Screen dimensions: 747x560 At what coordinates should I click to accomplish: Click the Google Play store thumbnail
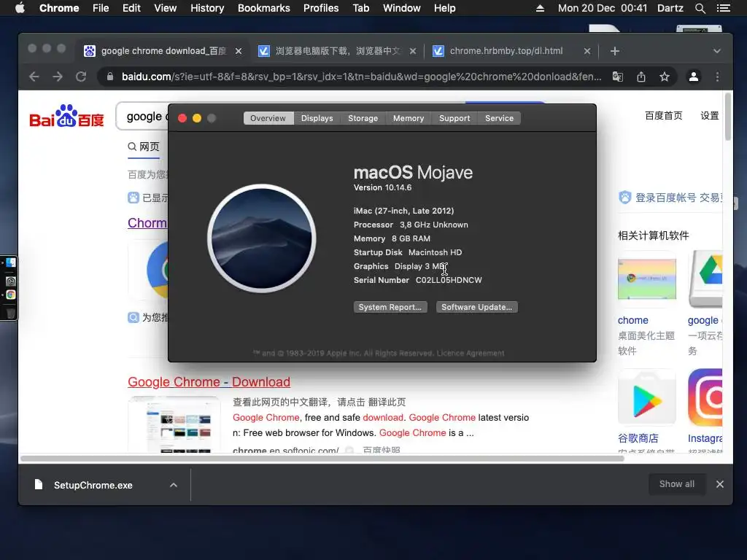pos(647,397)
